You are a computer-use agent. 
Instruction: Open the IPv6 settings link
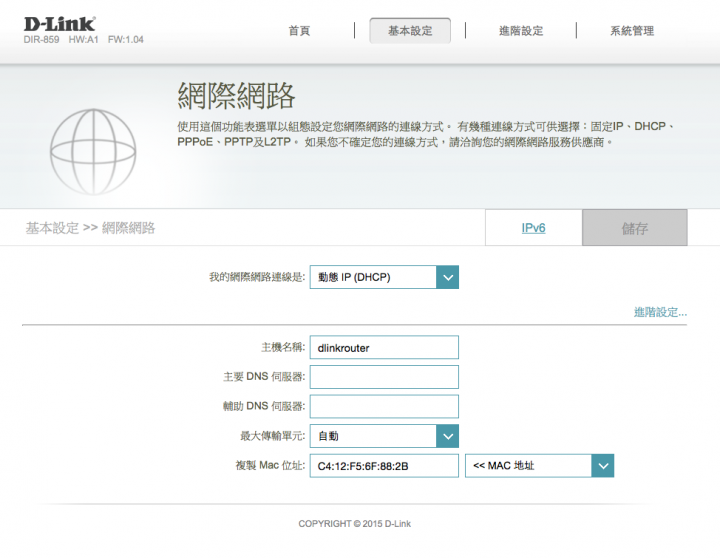[534, 228]
